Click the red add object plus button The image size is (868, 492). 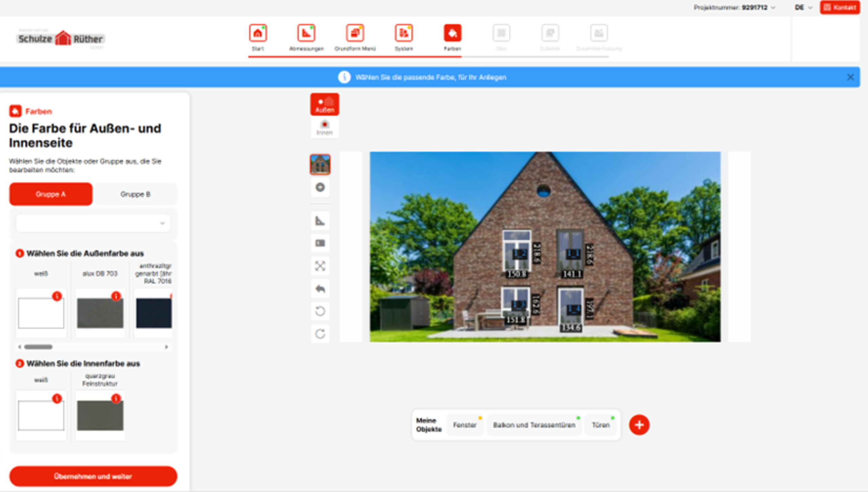click(639, 425)
